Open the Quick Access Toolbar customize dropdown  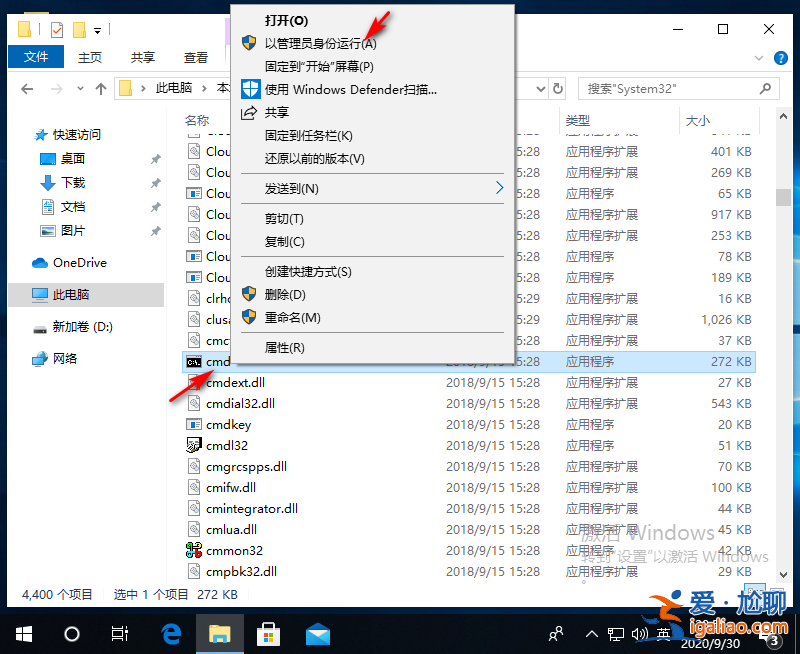pos(95,30)
